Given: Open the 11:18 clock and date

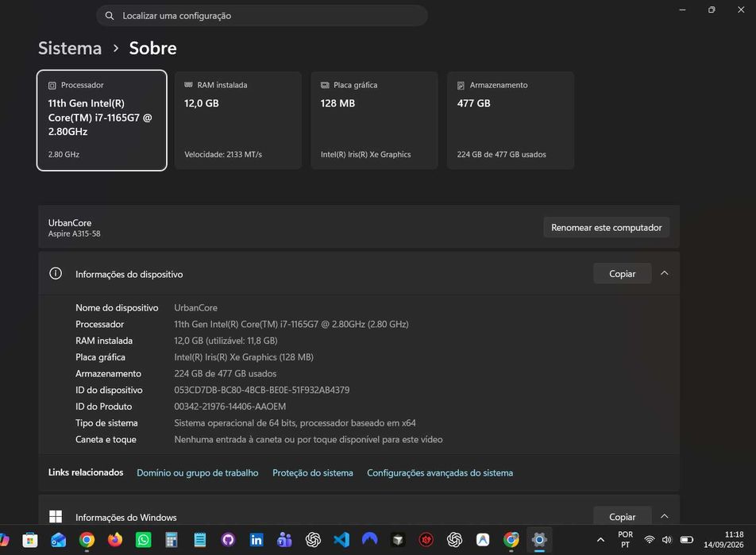Looking at the screenshot, I should 723,540.
